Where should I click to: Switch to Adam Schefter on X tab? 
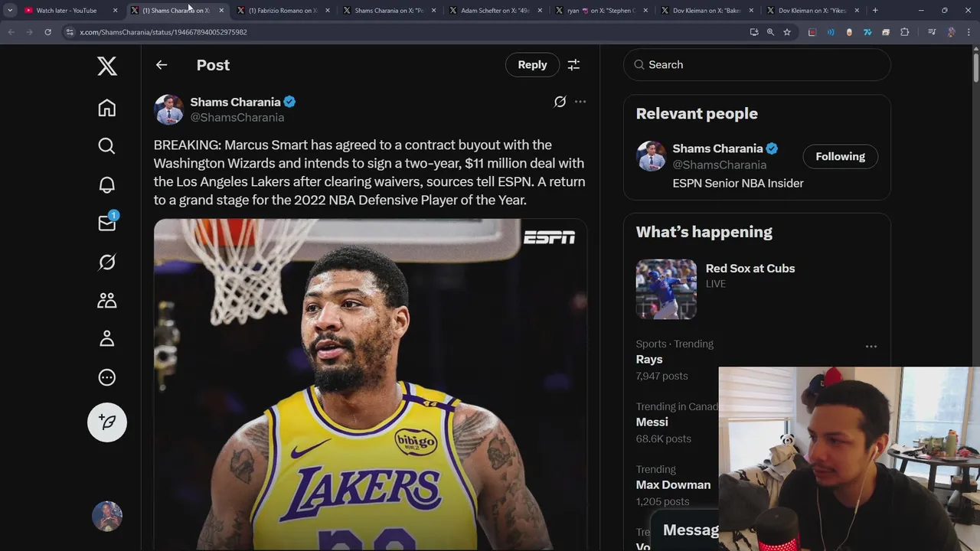click(495, 11)
